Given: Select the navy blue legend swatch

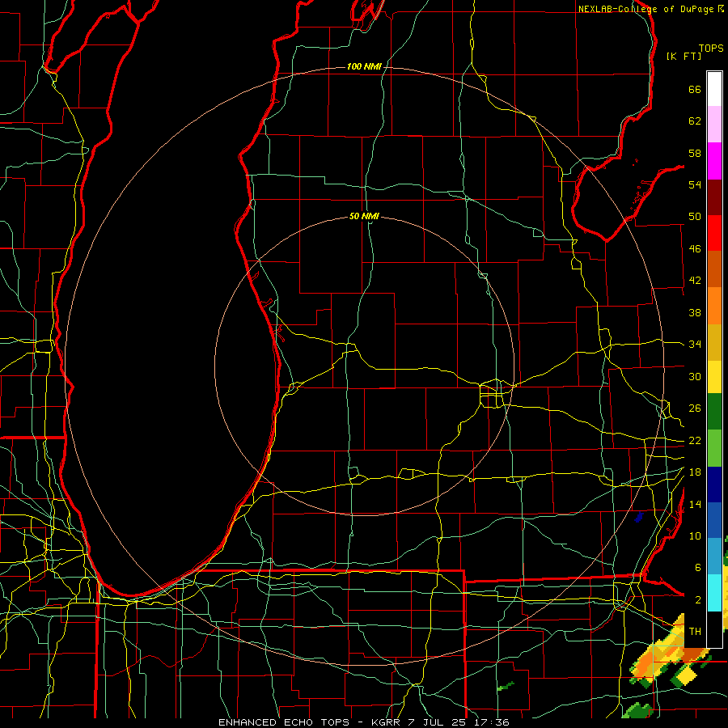Looking at the screenshot, I should pyautogui.click(x=714, y=485).
